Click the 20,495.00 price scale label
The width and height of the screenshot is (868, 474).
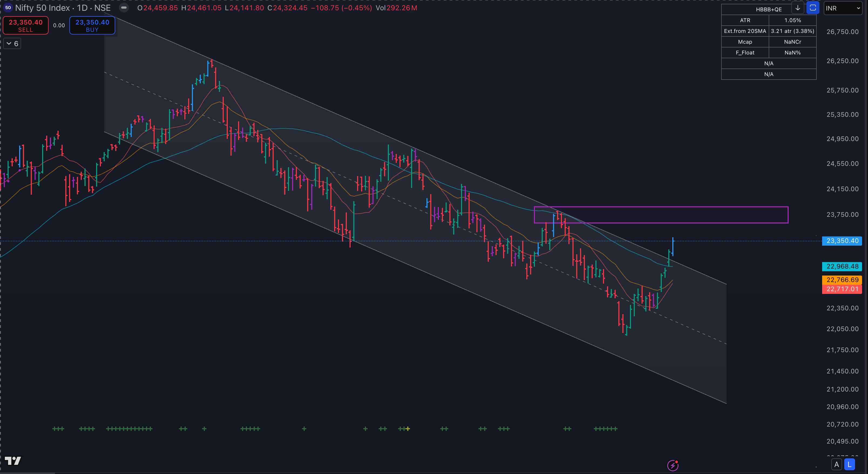842,441
